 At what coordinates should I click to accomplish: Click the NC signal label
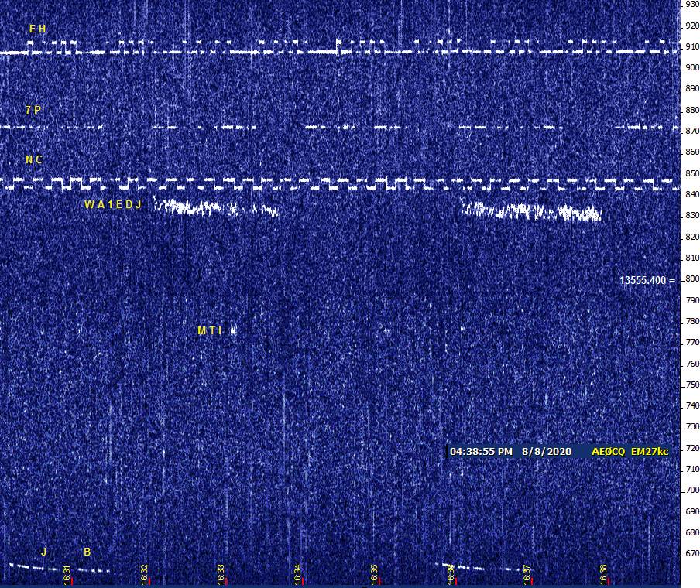pos(34,160)
